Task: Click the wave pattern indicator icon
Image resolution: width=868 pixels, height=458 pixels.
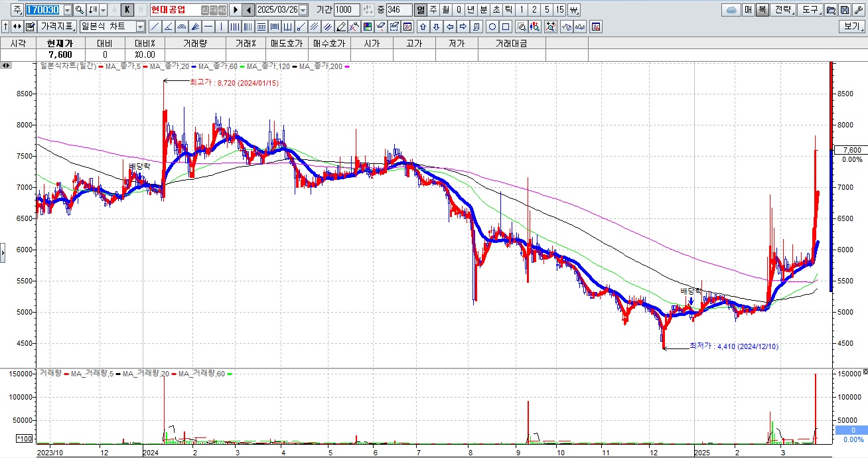Action: point(567,27)
